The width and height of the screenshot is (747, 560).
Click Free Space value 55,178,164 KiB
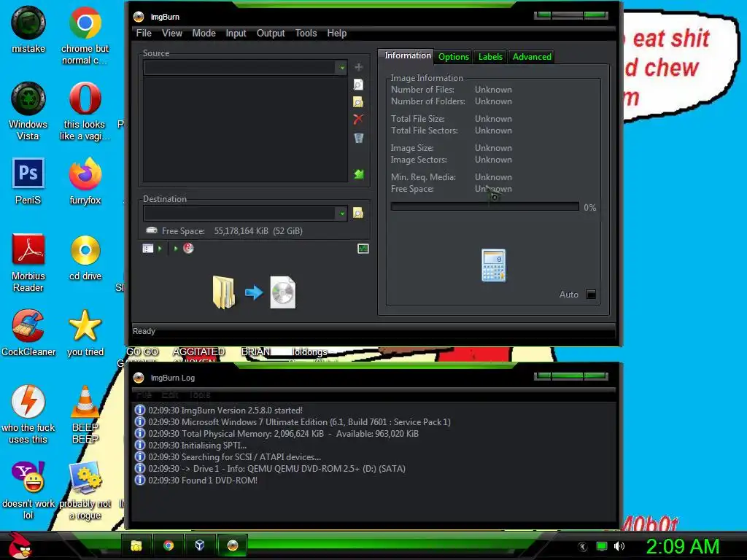click(x=241, y=231)
